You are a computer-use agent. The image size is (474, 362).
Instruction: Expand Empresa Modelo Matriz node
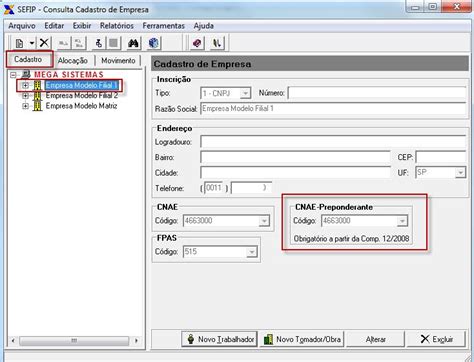25,106
